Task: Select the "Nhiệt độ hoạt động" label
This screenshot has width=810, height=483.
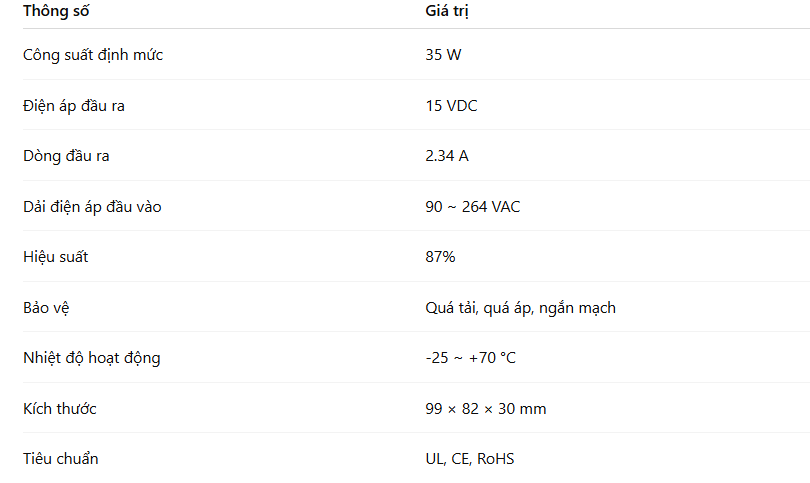Action: click(x=91, y=358)
